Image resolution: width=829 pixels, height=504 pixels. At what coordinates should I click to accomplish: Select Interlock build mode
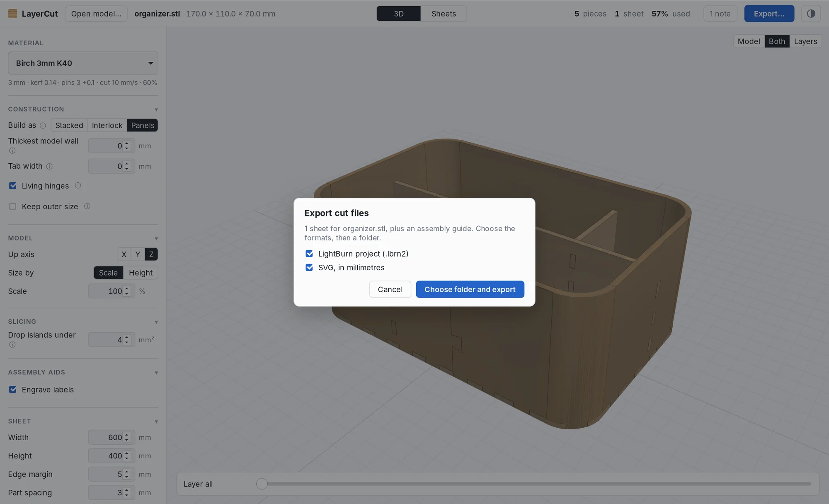click(107, 125)
